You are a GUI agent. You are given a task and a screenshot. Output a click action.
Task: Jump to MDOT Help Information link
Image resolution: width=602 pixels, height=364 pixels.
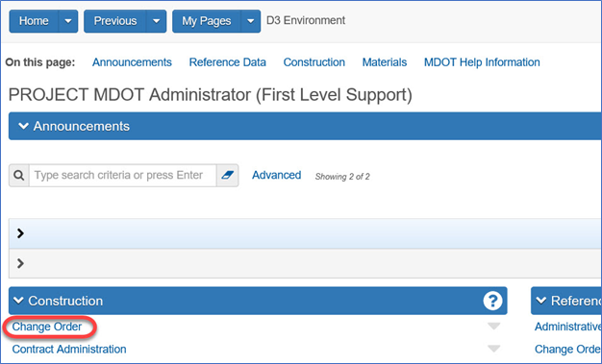[x=482, y=62]
